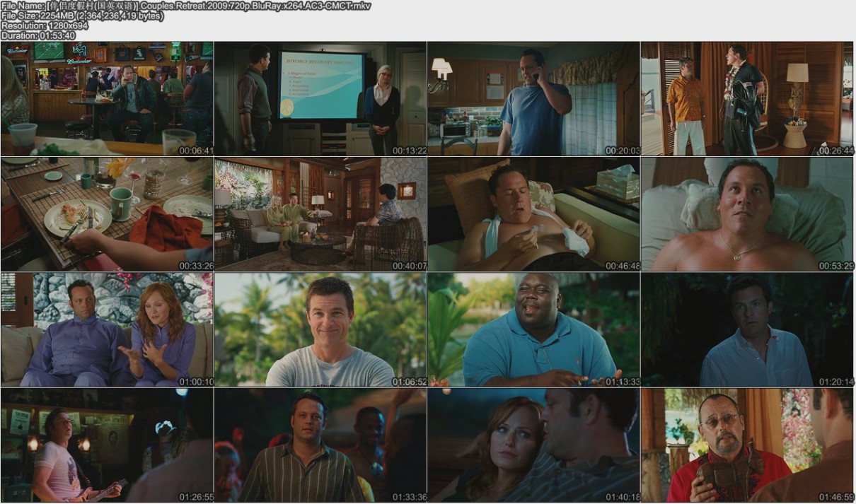Viewport: 856px width, 504px height.
Task: Pick the frame stamped 00:46:48
Action: pos(534,214)
